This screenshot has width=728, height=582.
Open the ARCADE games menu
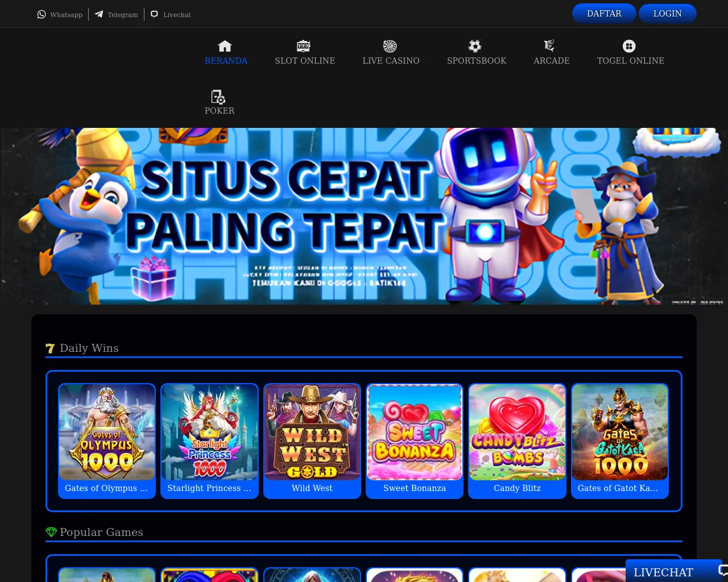pyautogui.click(x=552, y=61)
